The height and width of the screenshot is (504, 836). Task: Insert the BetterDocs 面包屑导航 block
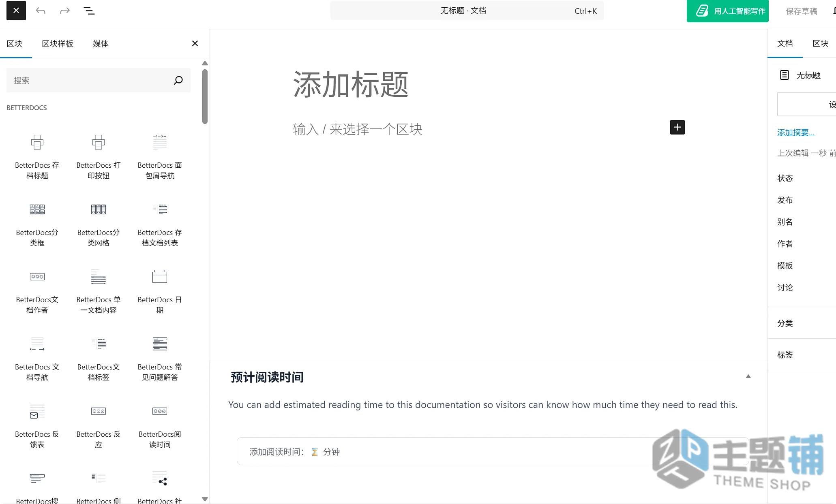160,156
